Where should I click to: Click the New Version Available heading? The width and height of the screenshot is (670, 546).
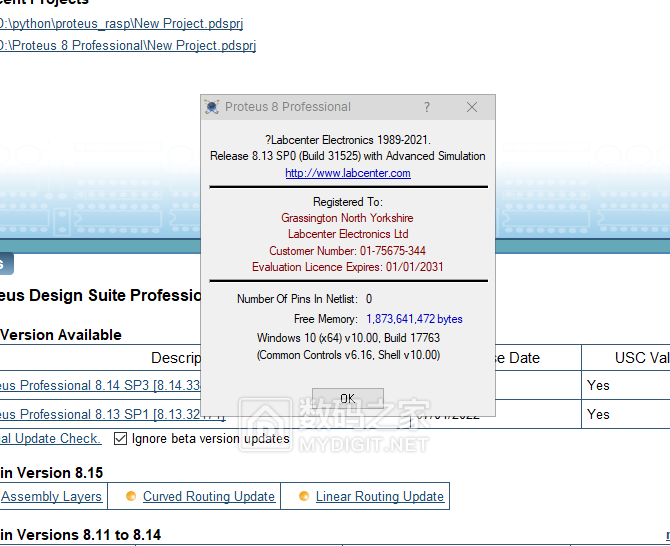tap(61, 335)
